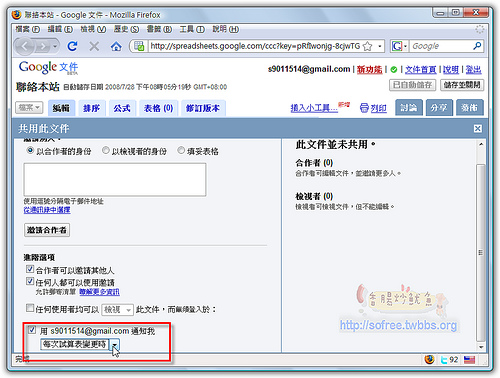Open the 每次試算表變更時 notification dropdown

80,344
